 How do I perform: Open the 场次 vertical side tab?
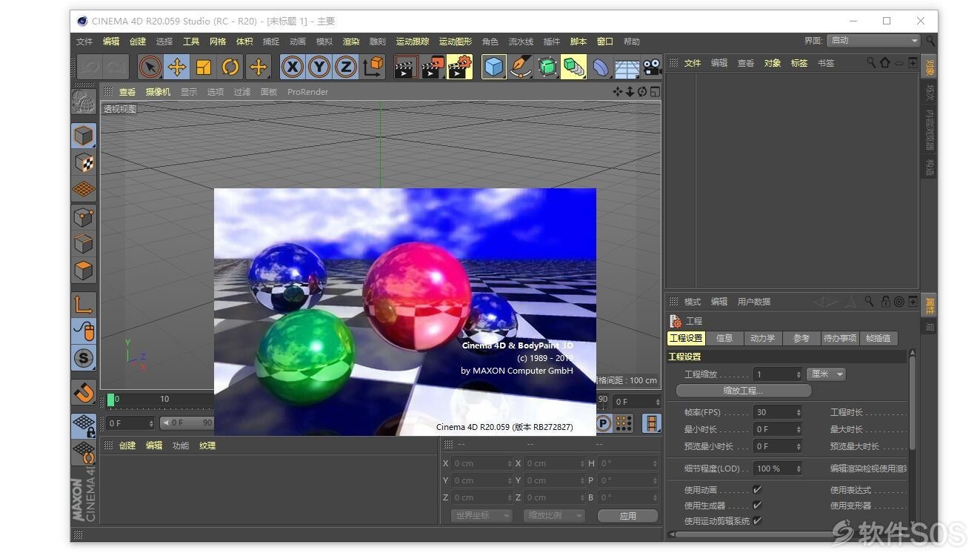pos(929,93)
